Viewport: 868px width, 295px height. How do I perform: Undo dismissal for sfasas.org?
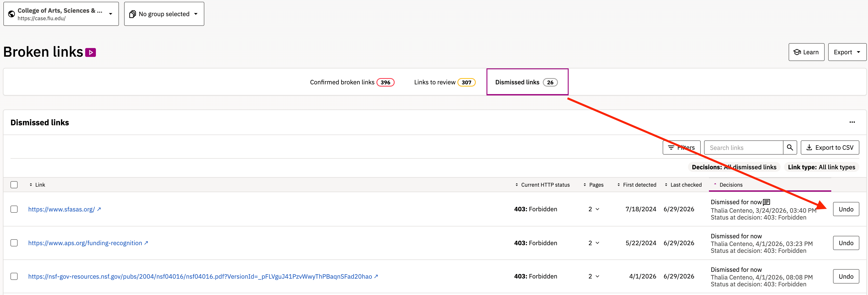[846, 209]
